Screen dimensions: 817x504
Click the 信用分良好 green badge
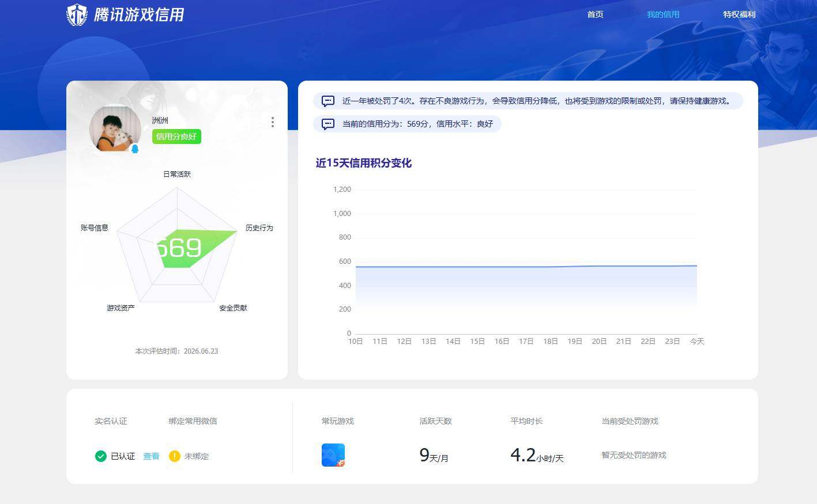pyautogui.click(x=176, y=137)
